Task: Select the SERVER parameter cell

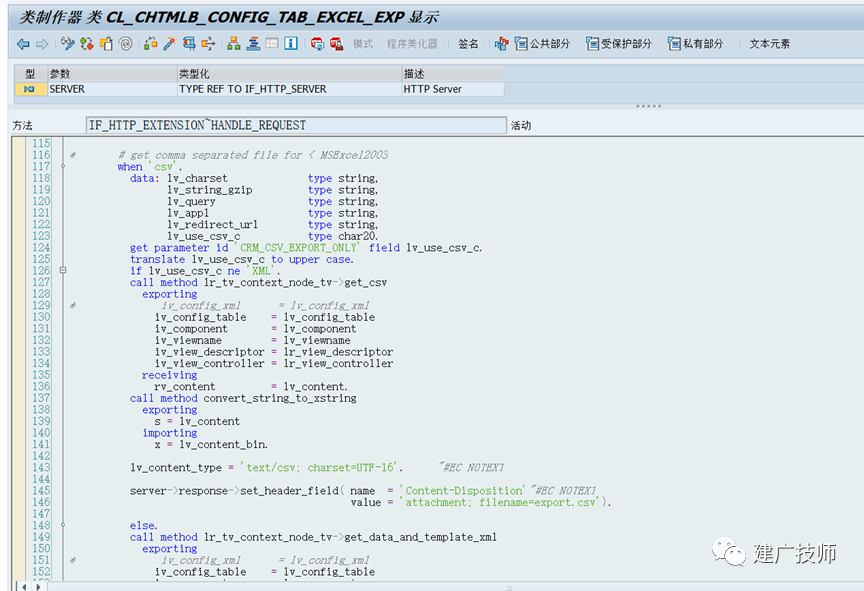Action: (112, 89)
